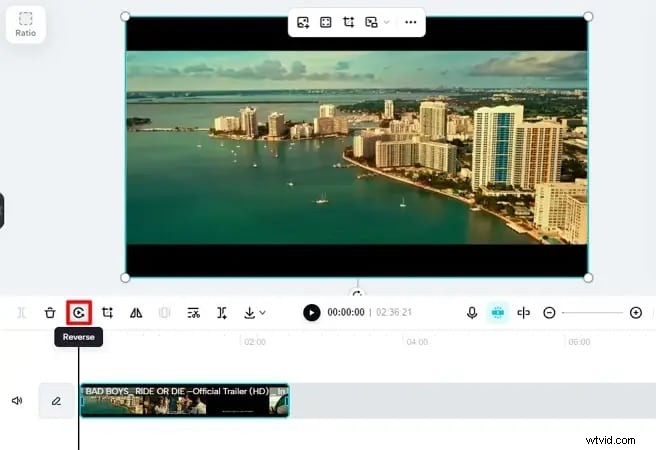Click the video preview canvas
Image resolution: width=656 pixels, height=450 pixels.
[356, 147]
